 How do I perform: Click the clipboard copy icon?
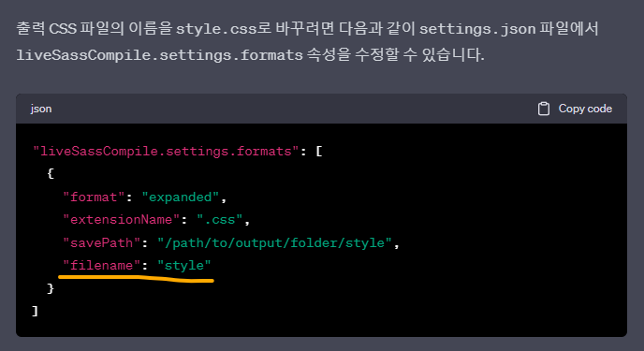tap(543, 109)
